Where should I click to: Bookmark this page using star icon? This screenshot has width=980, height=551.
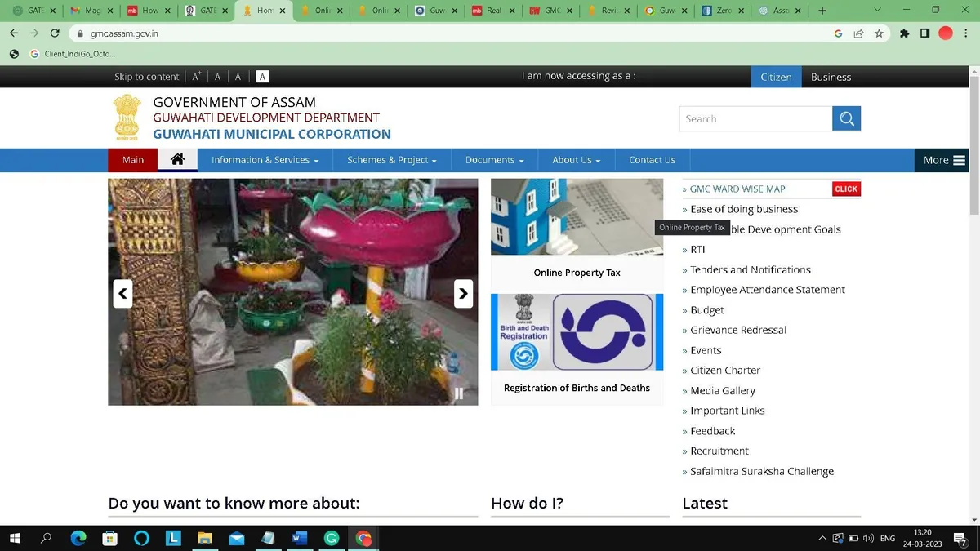tap(879, 33)
